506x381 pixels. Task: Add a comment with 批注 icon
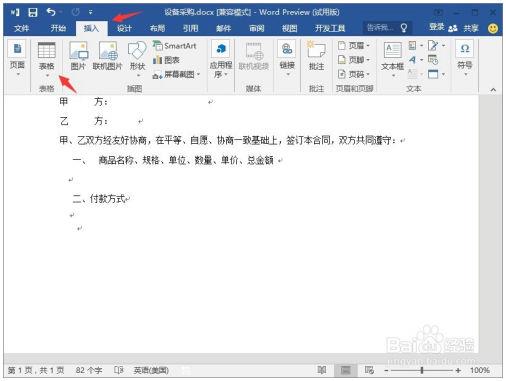tap(316, 56)
